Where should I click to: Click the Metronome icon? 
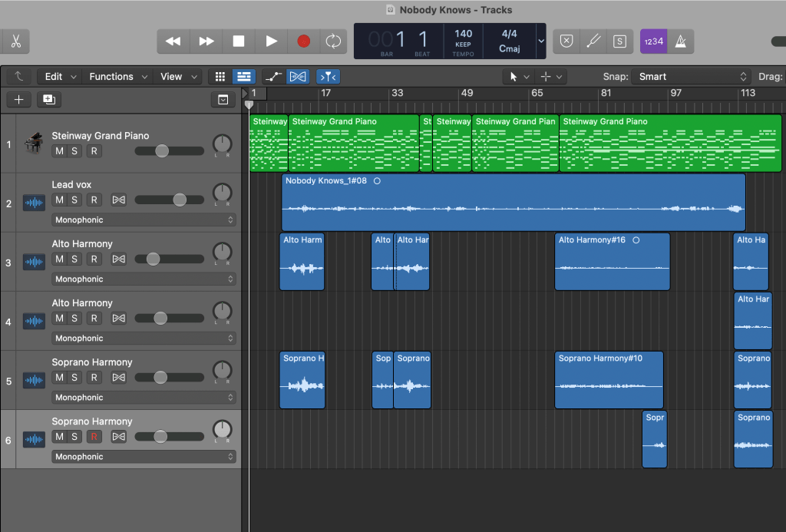(679, 41)
